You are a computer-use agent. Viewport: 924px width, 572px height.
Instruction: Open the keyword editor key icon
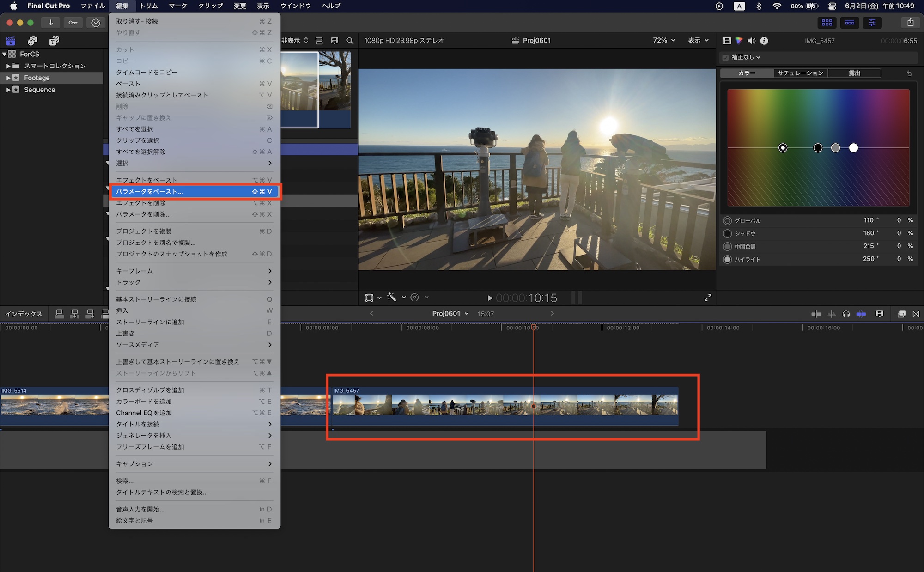pos(73,23)
